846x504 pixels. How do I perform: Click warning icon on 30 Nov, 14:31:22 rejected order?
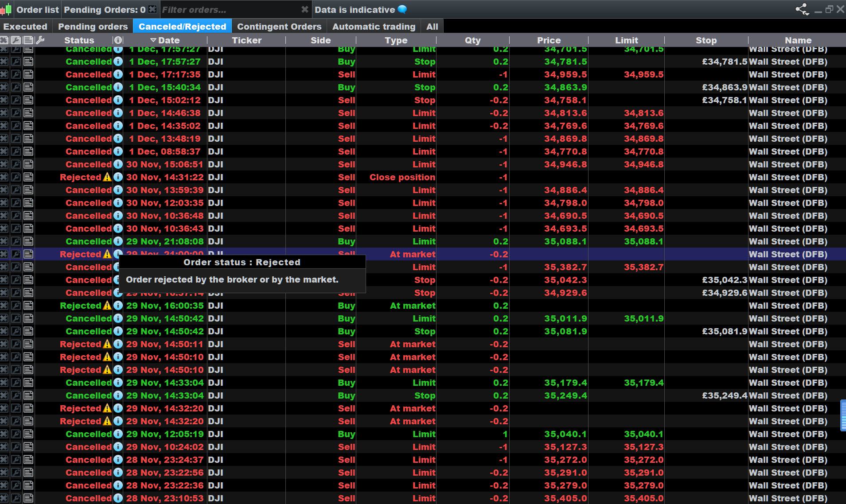coord(107,177)
